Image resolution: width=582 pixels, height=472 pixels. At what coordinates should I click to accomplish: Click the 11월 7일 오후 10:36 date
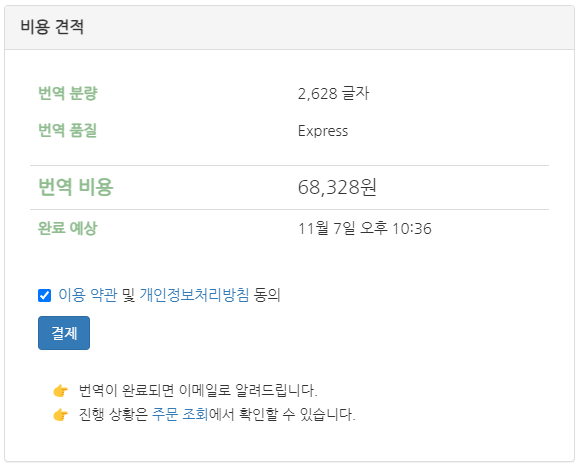click(x=365, y=229)
